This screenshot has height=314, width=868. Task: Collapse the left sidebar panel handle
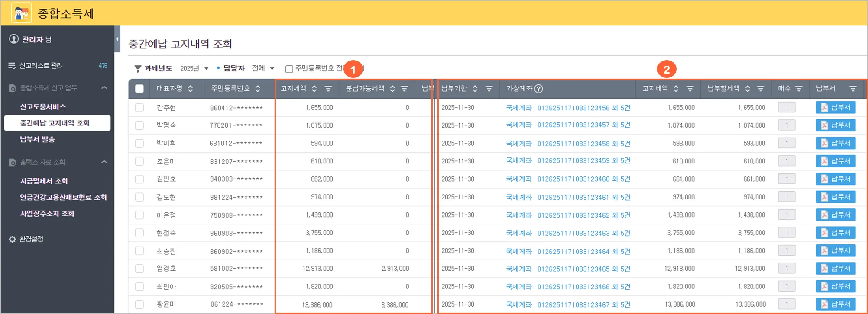point(117,39)
